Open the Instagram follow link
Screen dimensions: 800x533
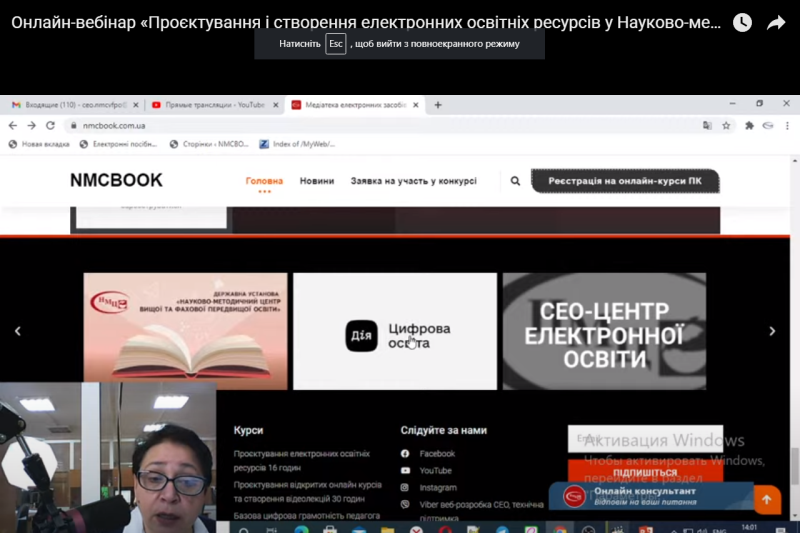tap(438, 488)
